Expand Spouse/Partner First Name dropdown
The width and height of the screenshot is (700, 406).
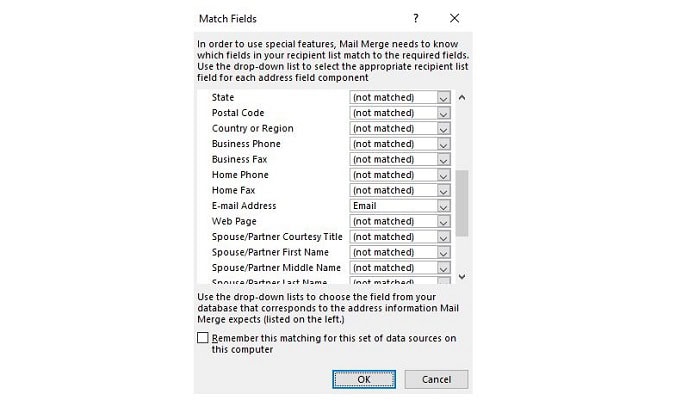pos(444,253)
